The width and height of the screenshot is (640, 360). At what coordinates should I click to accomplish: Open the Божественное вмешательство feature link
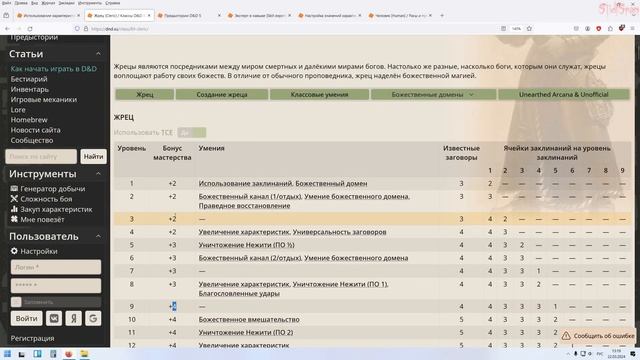pos(249,320)
